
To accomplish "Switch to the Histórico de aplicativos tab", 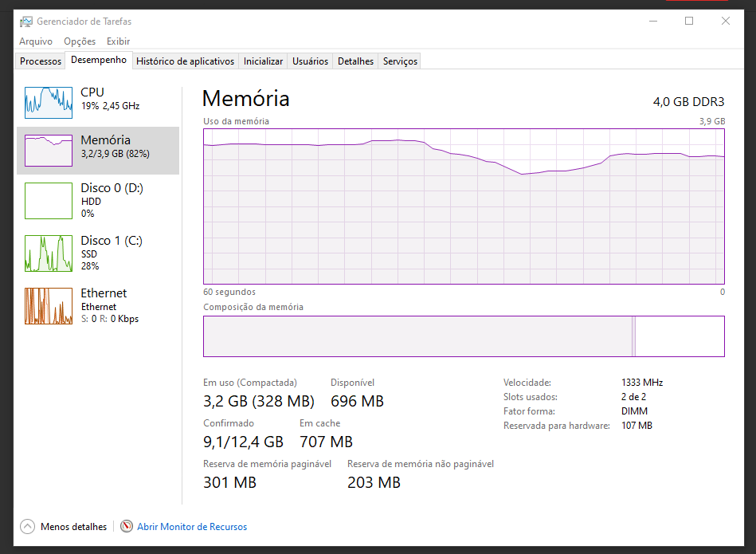I will [186, 61].
